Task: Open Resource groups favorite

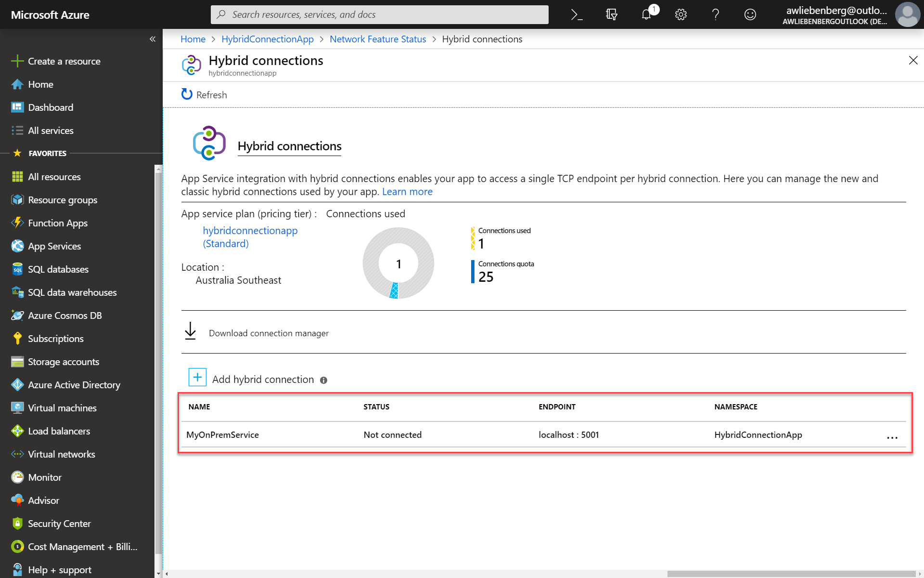Action: point(63,200)
